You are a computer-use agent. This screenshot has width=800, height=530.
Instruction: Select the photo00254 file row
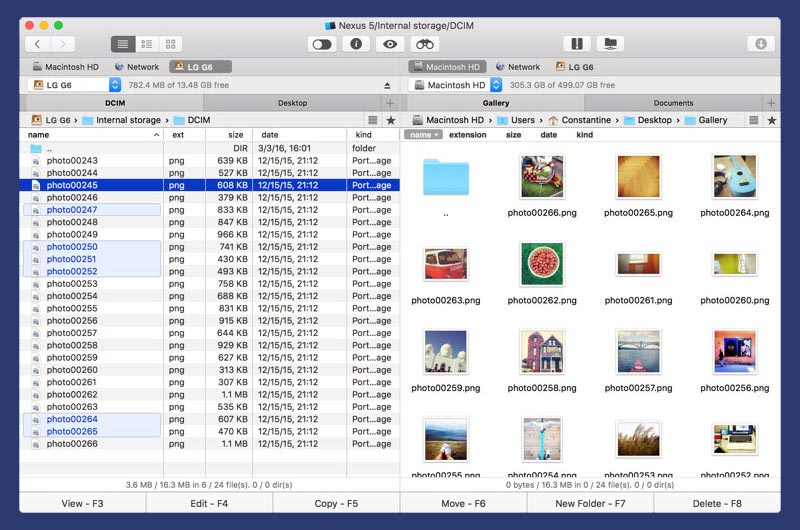pyautogui.click(x=72, y=296)
